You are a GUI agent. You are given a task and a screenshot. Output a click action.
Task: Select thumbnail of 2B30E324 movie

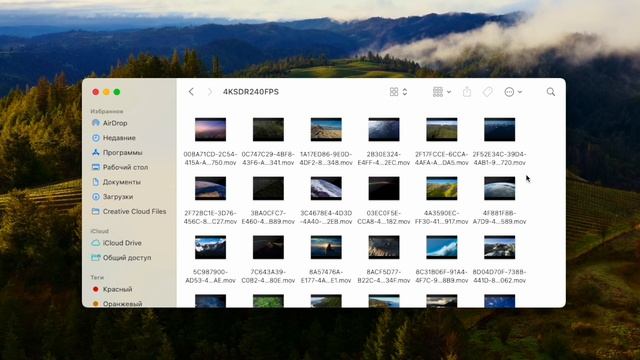coord(384,129)
